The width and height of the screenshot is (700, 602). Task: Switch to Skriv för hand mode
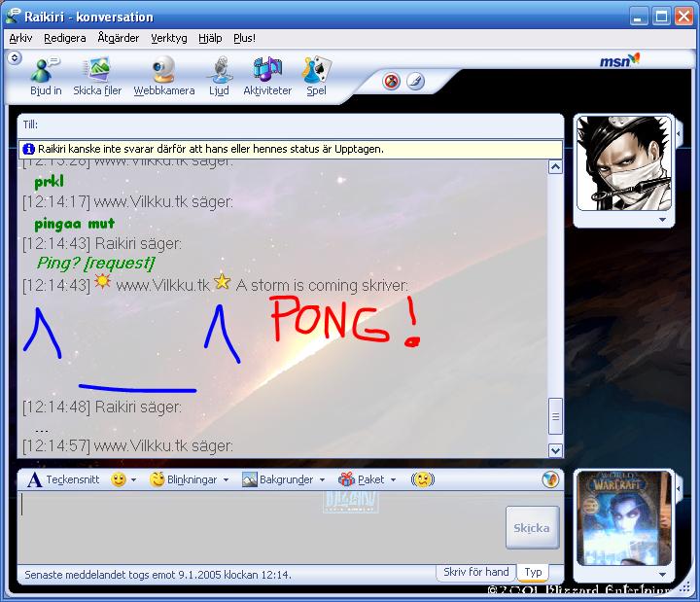point(476,572)
